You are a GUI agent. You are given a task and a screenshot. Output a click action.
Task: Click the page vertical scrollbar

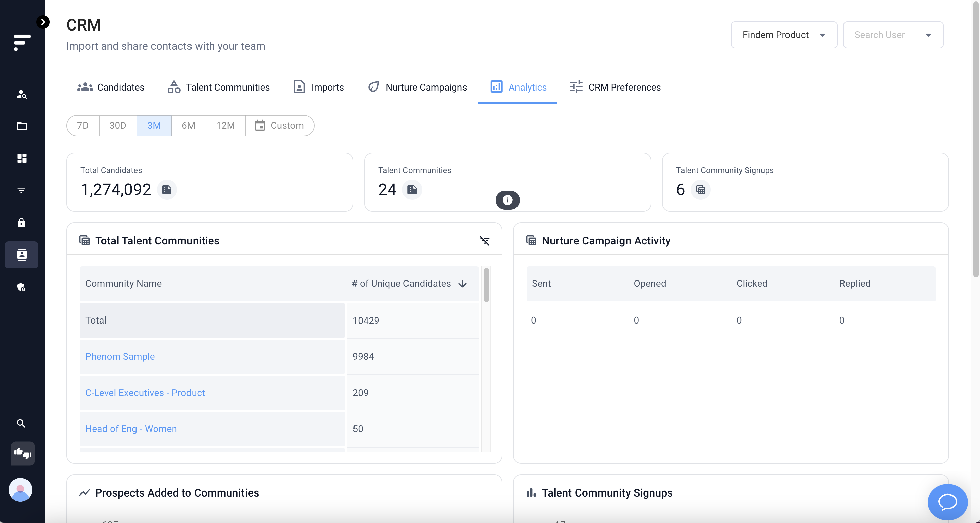coord(976,139)
